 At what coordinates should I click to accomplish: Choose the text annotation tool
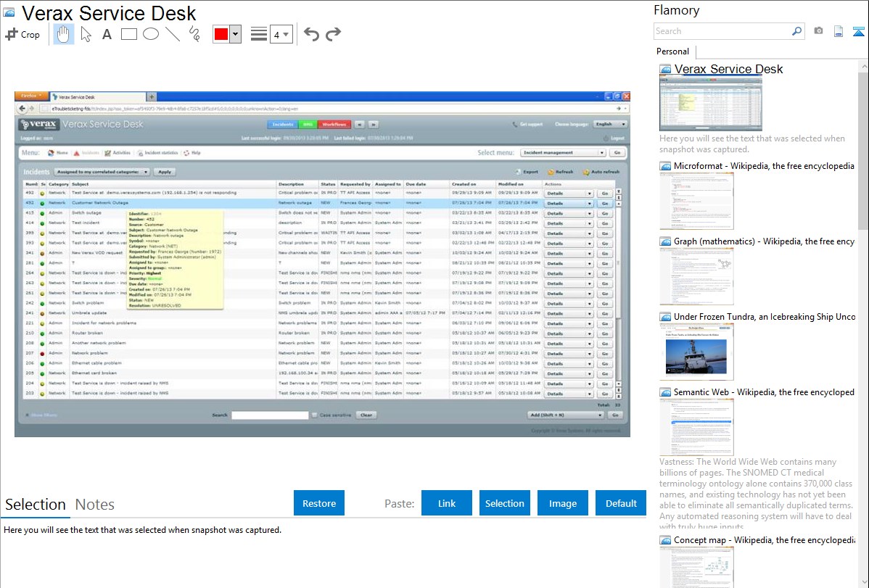pyautogui.click(x=107, y=34)
